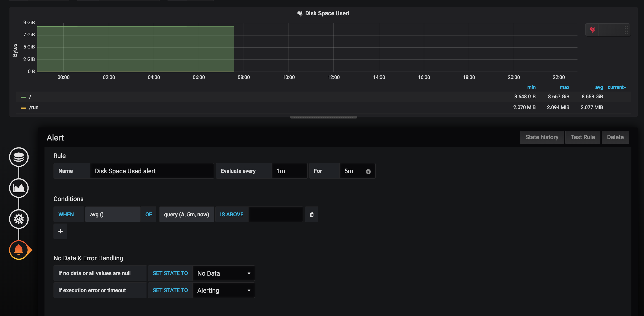The width and height of the screenshot is (644, 316).
Task: Open the Alerting state dropdown
Action: click(224, 290)
